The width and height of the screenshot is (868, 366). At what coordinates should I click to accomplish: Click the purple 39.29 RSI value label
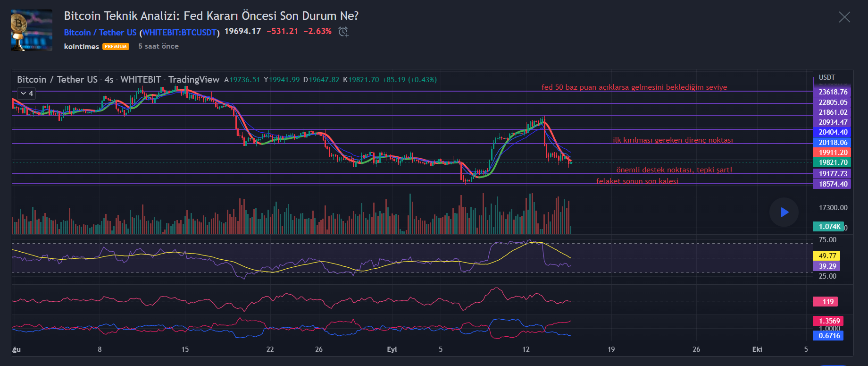click(x=826, y=266)
